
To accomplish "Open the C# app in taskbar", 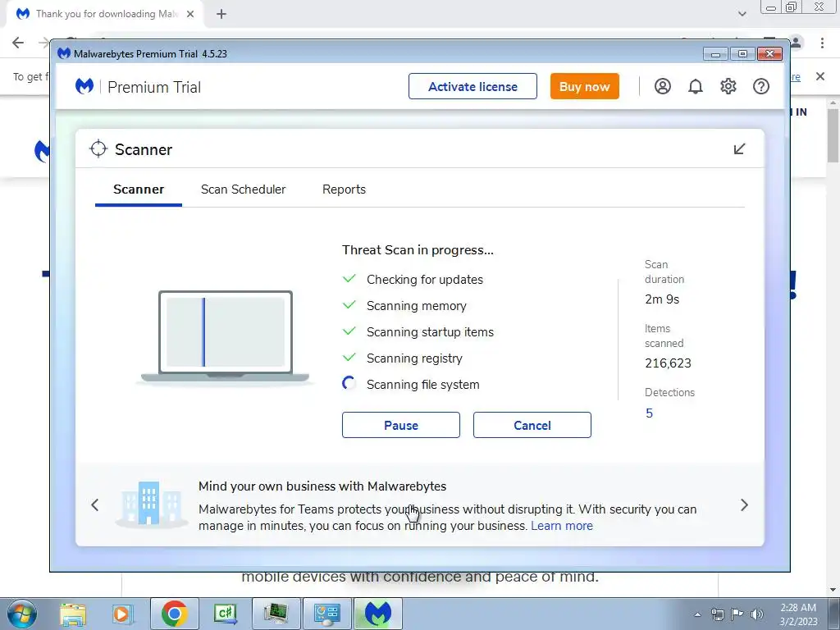I will pyautogui.click(x=226, y=614).
